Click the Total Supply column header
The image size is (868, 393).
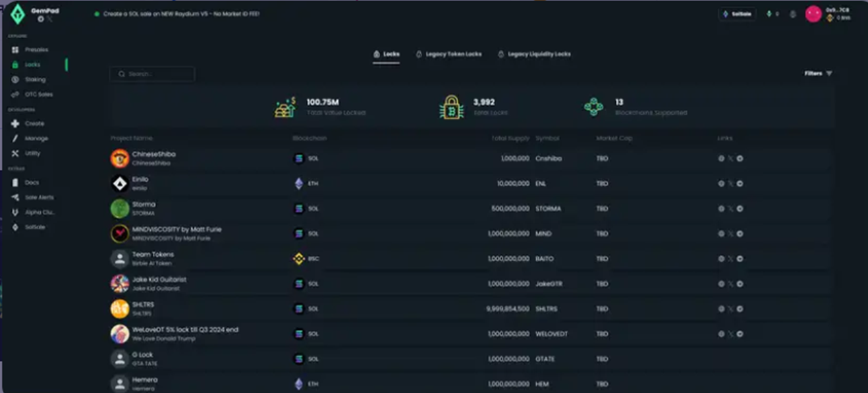click(510, 138)
